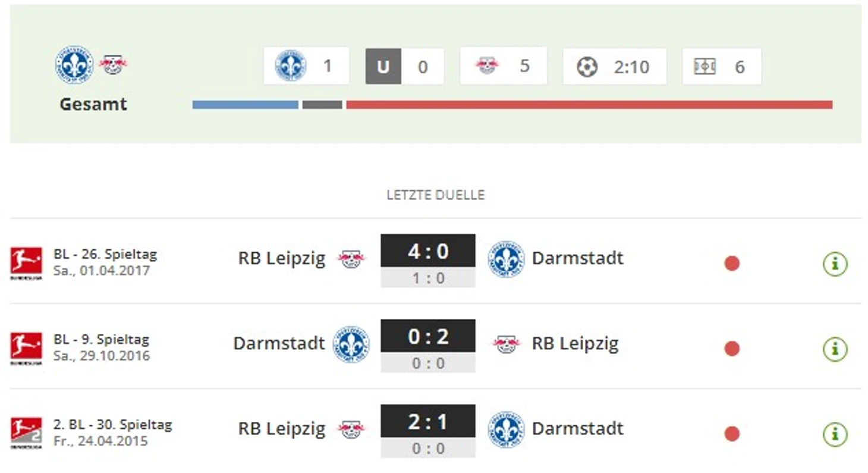Viewport: 868px width, 473px height.
Task: Click the RB Leipzig logo with 5 wins
Action: pos(486,65)
